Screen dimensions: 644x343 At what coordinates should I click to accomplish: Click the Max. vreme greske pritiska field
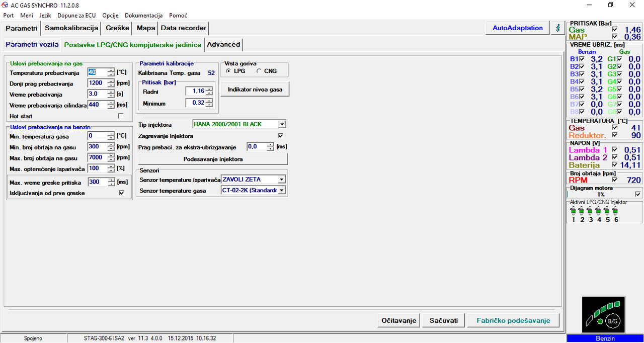pos(97,182)
